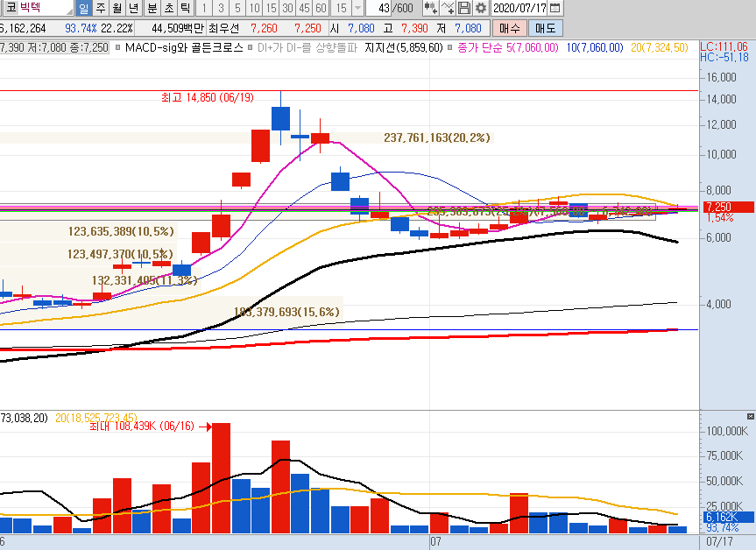Click the 07/17 date axis label
This screenshot has width=756, height=550.
(719, 541)
